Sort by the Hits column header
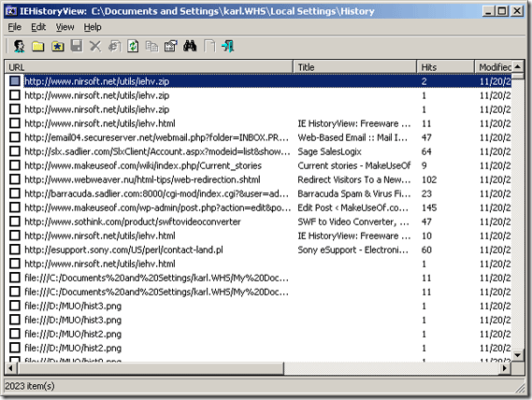Viewport: 532px width, 400px height. pyautogui.click(x=445, y=67)
